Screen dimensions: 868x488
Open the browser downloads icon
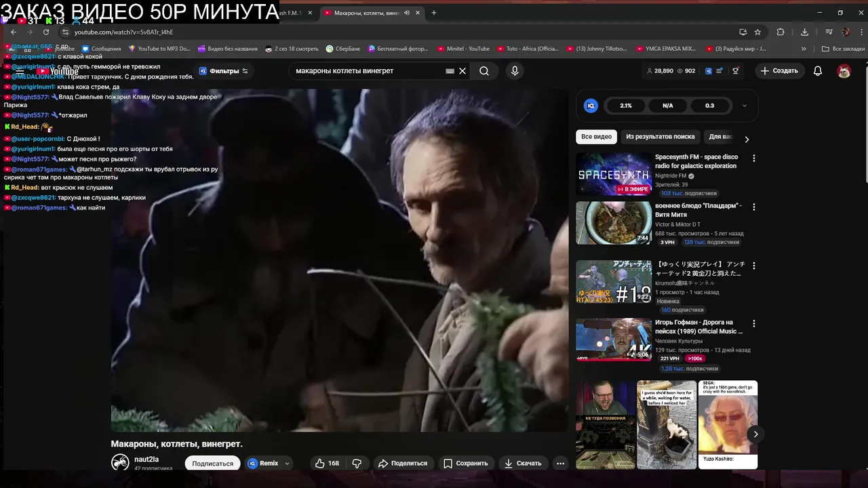point(804,32)
